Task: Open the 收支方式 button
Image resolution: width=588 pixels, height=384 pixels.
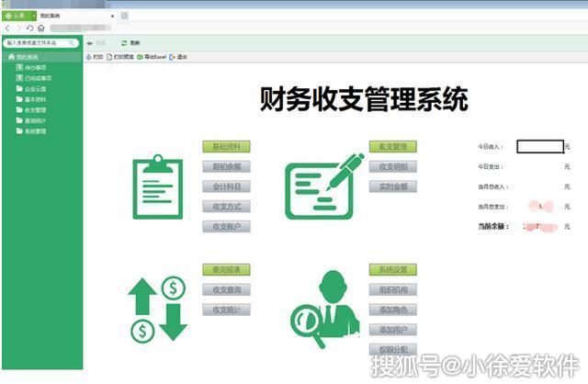Action: (227, 207)
